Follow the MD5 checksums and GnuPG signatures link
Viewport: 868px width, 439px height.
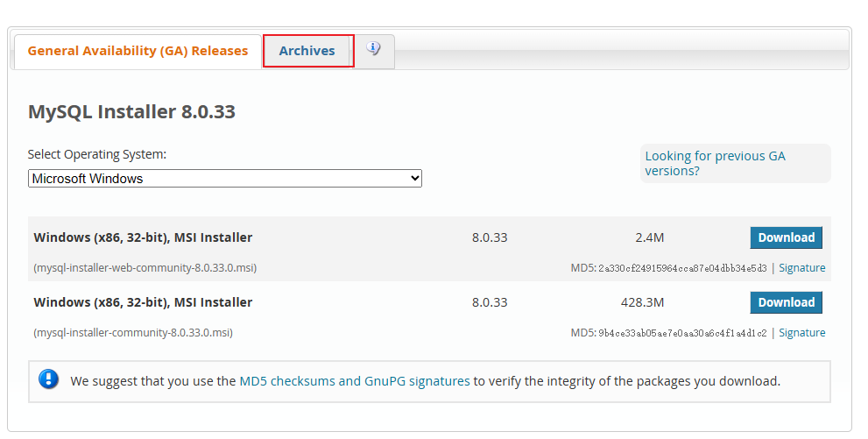(355, 381)
